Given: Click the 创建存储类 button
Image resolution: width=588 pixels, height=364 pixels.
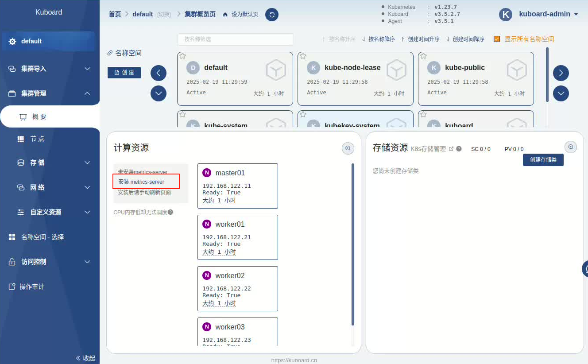Looking at the screenshot, I should pos(543,159).
